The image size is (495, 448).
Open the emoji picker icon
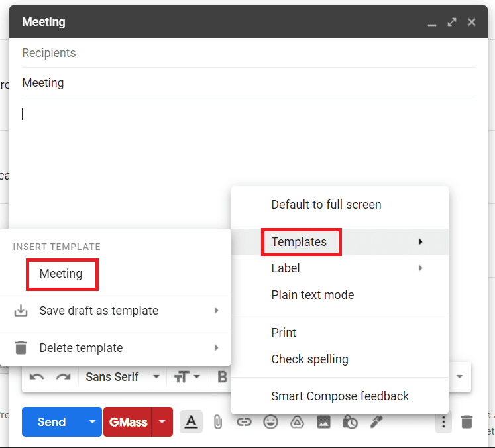(270, 422)
